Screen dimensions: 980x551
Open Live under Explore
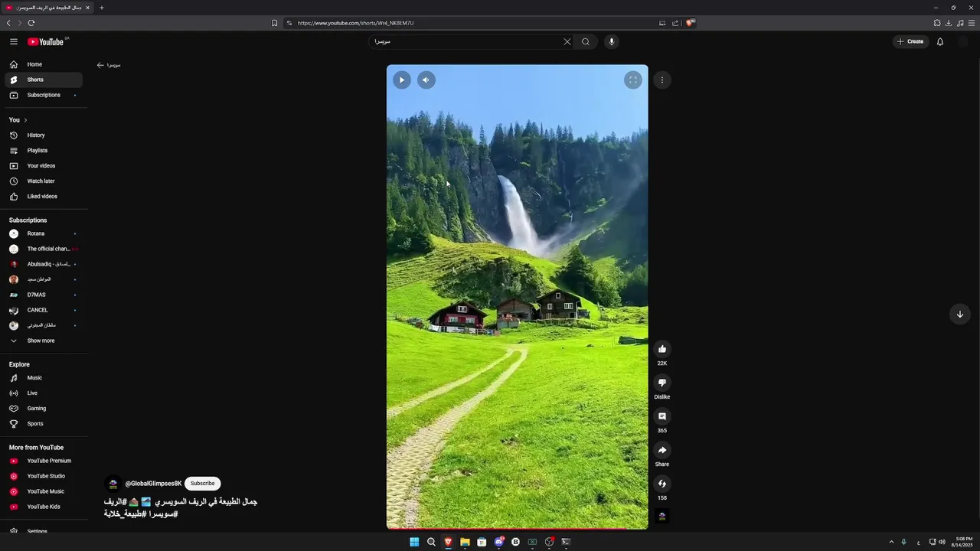pos(44,393)
